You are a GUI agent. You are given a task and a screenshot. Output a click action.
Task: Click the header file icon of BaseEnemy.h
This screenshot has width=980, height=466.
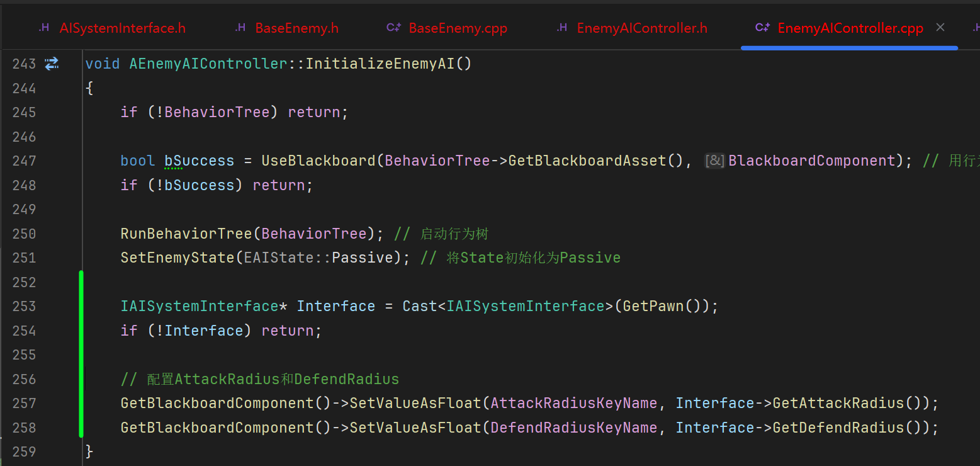click(240, 28)
